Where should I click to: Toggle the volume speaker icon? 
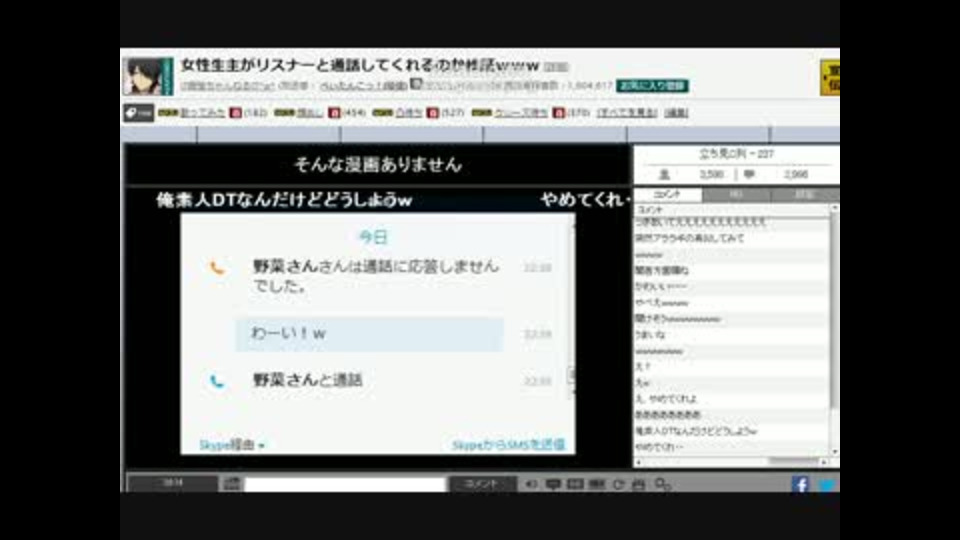click(x=530, y=484)
